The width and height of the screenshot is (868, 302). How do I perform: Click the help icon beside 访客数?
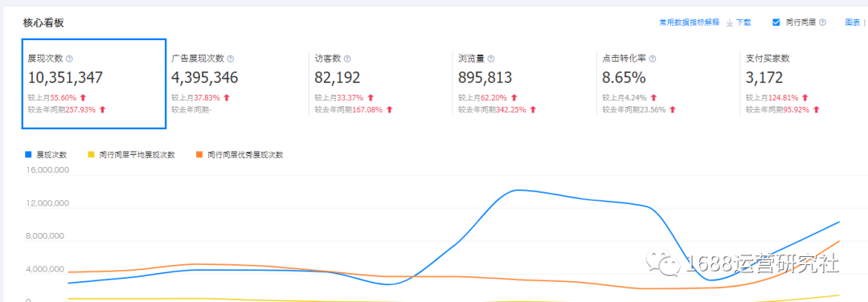click(x=347, y=59)
